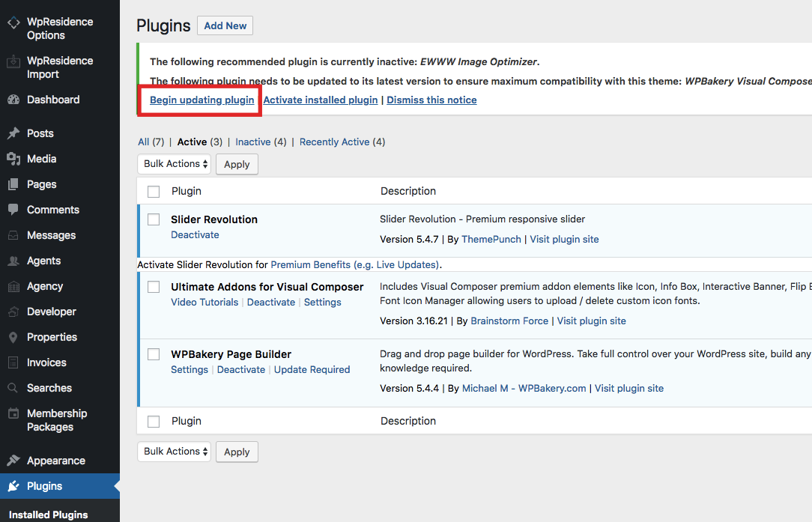Open Settings for WPBakery Page Builder
This screenshot has width=812, height=522.
tap(190, 370)
